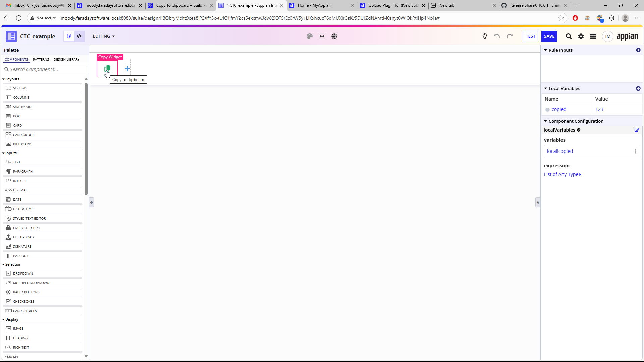
Task: Open the copied local variable link
Action: [x=559, y=110]
